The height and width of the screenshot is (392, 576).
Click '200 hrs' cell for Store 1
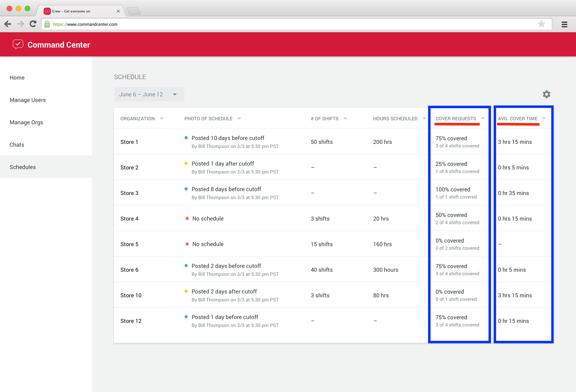point(382,142)
